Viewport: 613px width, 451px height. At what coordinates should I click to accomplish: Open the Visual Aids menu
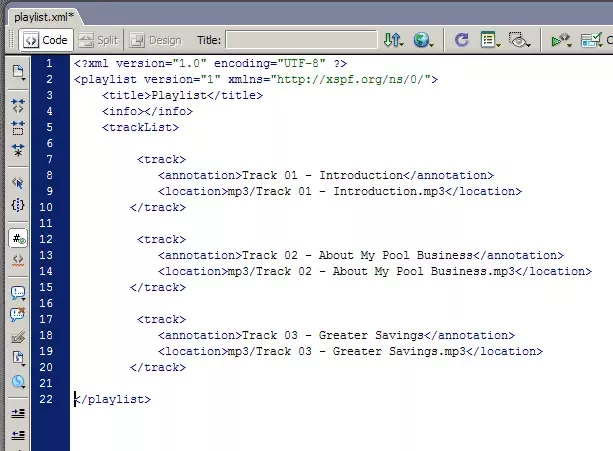pos(518,40)
